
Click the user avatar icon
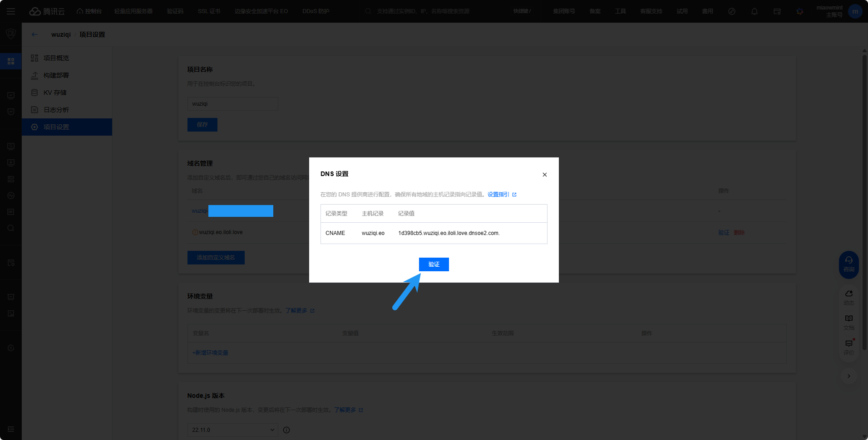pos(855,11)
